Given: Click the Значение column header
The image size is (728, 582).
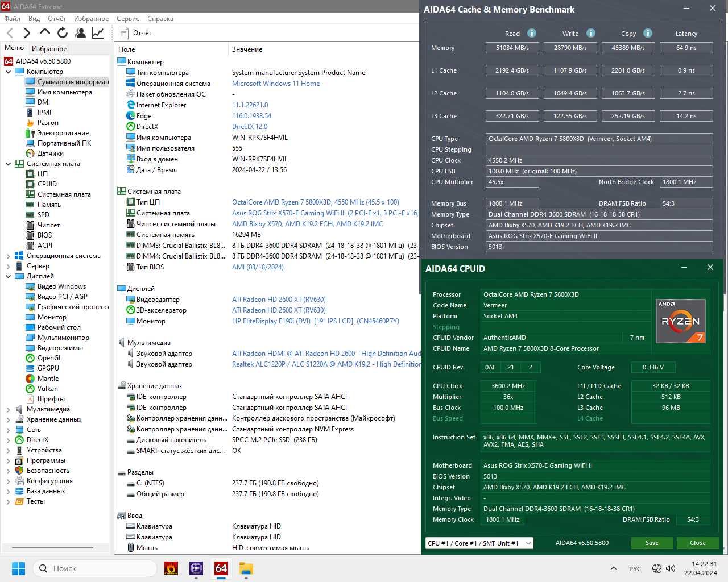Looking at the screenshot, I should tap(247, 49).
